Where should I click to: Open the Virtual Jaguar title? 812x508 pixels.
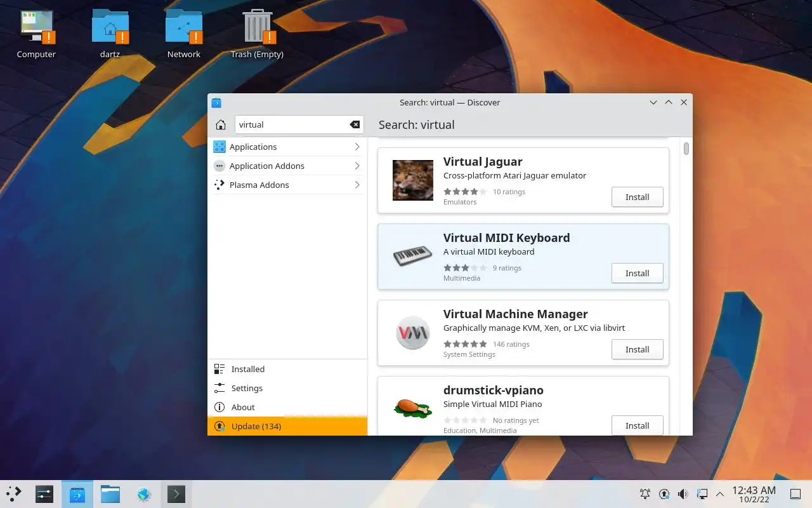click(x=483, y=161)
